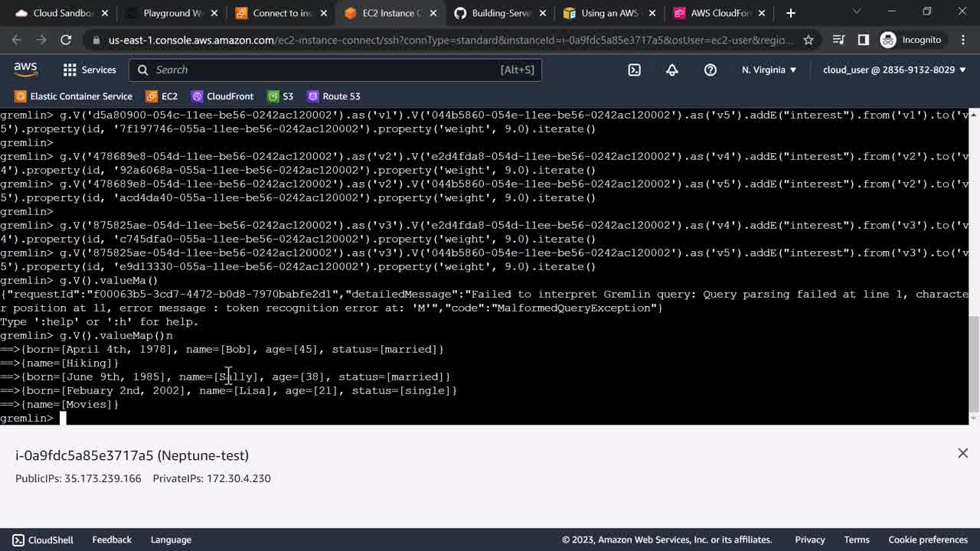This screenshot has height=551, width=980.
Task: Switch to the Connect to instance tab
Action: [280, 13]
